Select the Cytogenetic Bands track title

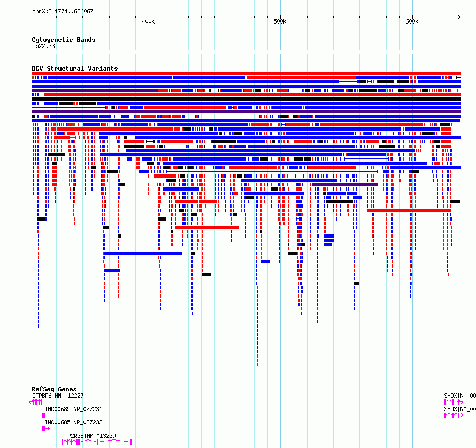[x=64, y=40]
